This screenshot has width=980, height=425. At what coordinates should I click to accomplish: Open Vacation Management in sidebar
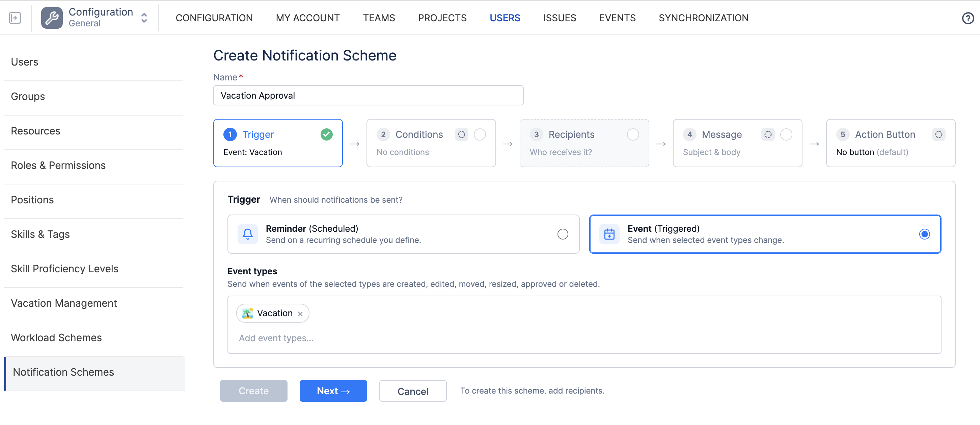point(64,303)
